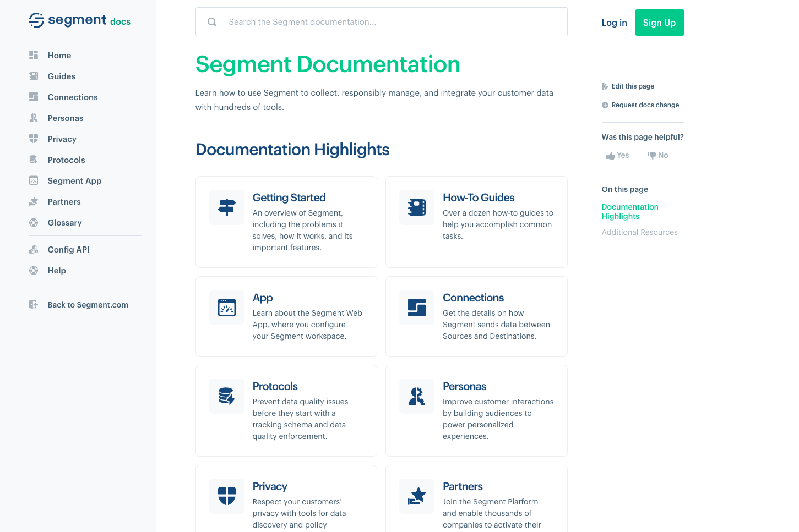
Task: Open Config API in the sidebar
Action: (x=69, y=249)
